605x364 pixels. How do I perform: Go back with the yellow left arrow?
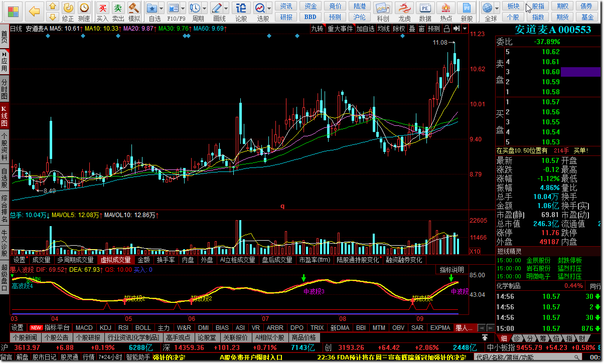(34, 10)
